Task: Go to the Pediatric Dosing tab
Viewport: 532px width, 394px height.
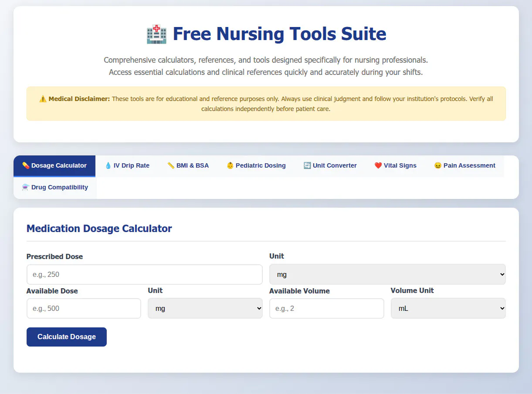Action: tap(256, 166)
